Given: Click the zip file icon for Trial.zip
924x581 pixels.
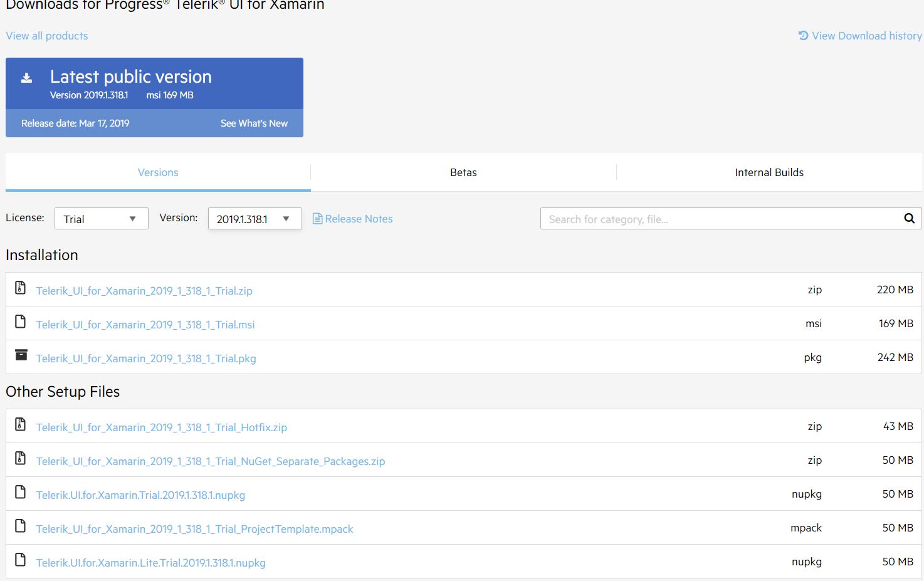Looking at the screenshot, I should 21,288.
